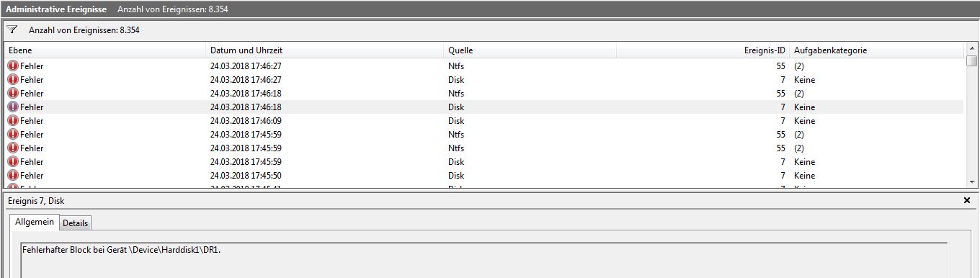
Task: Click the event list scrollbar up arrow
Action: click(972, 49)
